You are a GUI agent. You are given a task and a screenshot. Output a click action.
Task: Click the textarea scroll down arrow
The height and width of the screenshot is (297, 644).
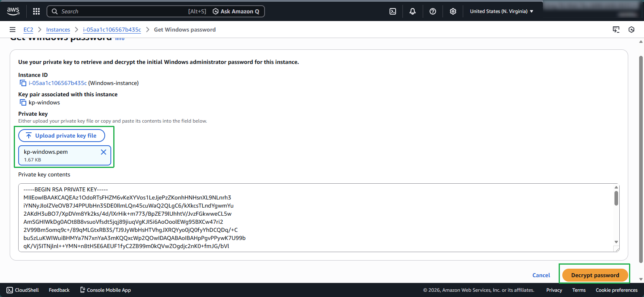[616, 242]
